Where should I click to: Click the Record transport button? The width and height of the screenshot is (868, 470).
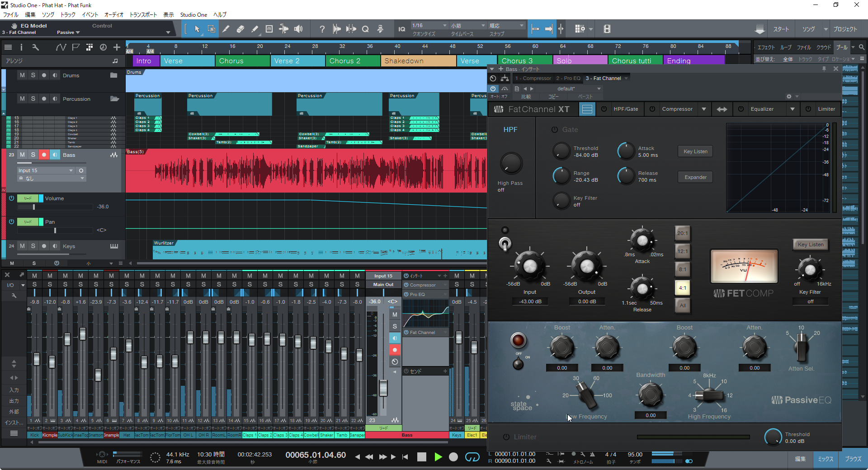coord(453,457)
